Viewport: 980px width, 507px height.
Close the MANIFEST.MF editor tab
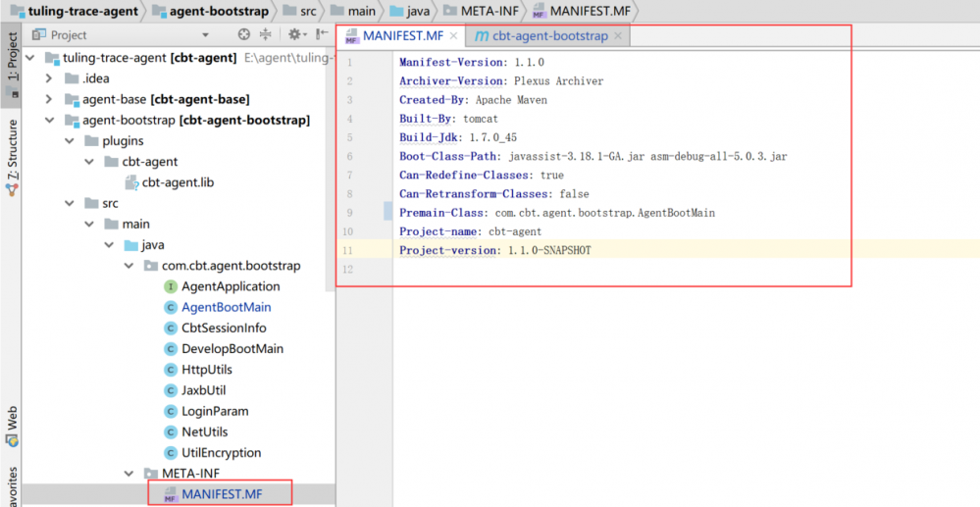(x=454, y=35)
